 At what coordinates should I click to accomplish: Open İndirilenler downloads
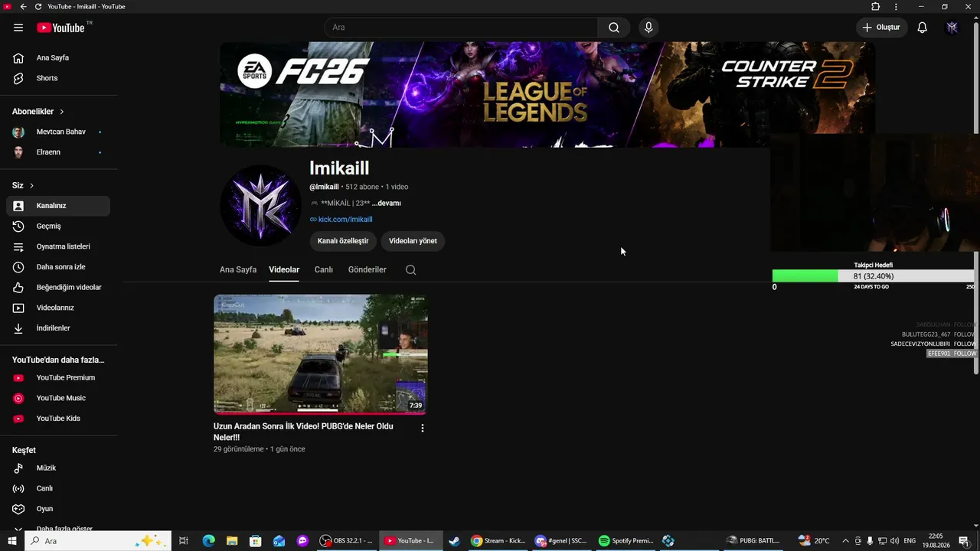tap(58, 328)
